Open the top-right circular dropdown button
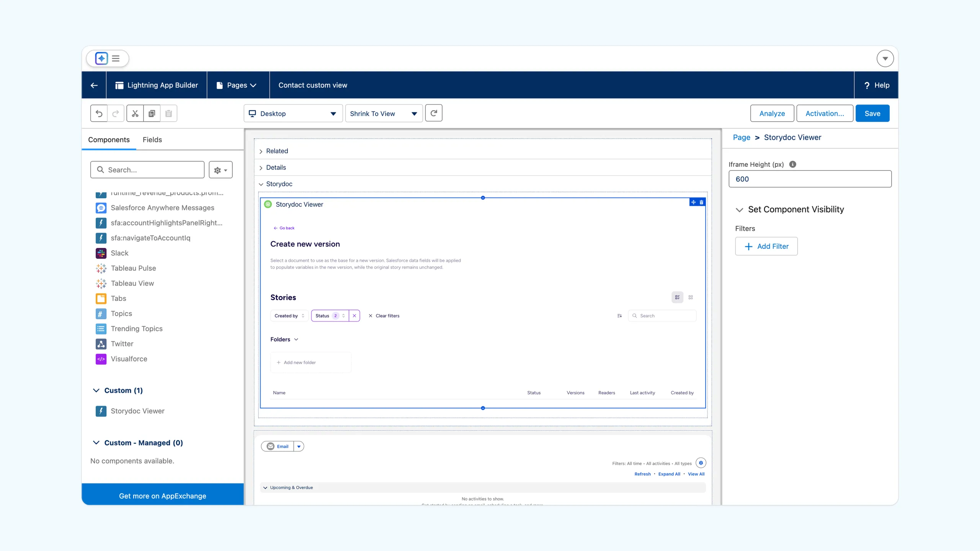This screenshot has height=551, width=980. (x=885, y=59)
